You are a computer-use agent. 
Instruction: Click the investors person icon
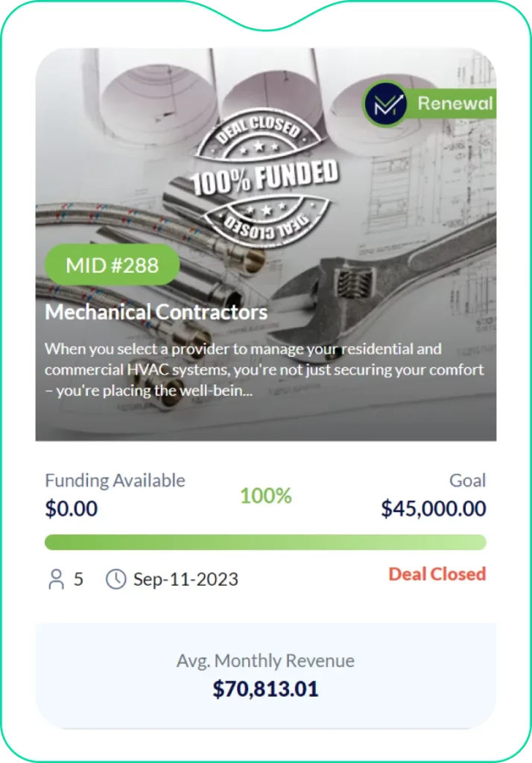pyautogui.click(x=56, y=580)
